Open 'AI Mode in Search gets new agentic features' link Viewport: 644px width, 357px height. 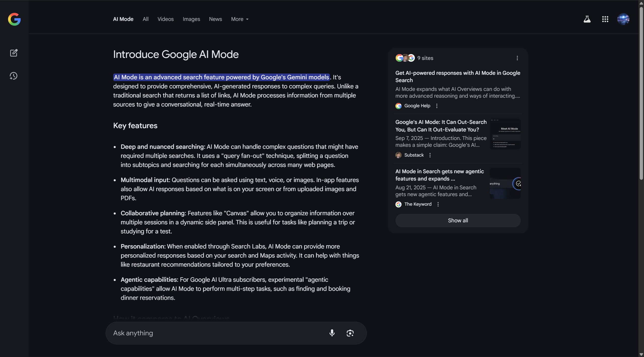pos(440,175)
